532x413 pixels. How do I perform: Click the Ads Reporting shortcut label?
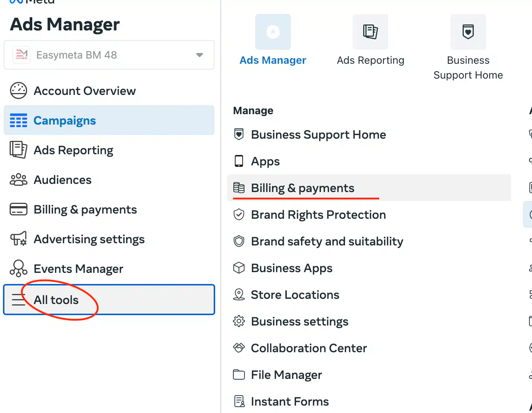371,60
